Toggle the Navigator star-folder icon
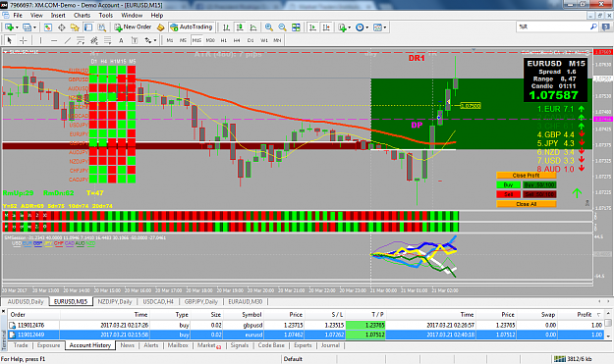Image resolution: width=614 pixels, height=364 pixels. (x=75, y=26)
